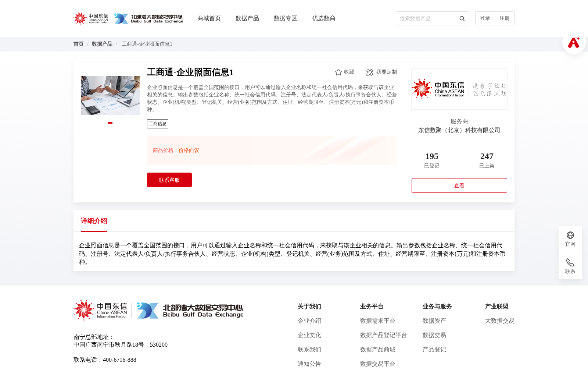Open the 大数据交易 footer link
This screenshot has width=588, height=368.
[x=500, y=321]
